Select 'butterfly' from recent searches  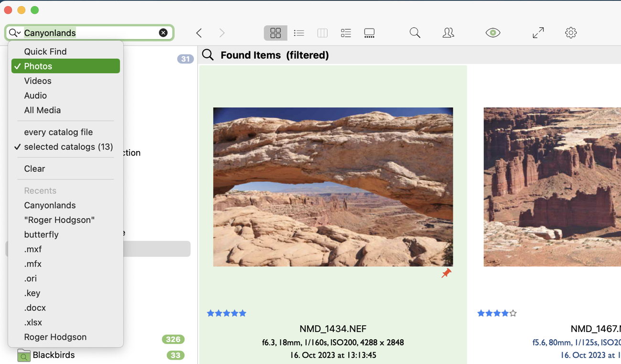41,235
